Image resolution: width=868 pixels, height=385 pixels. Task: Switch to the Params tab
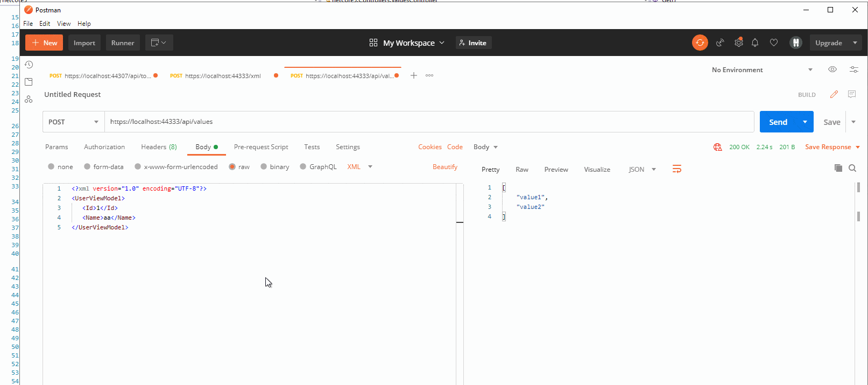(x=57, y=147)
